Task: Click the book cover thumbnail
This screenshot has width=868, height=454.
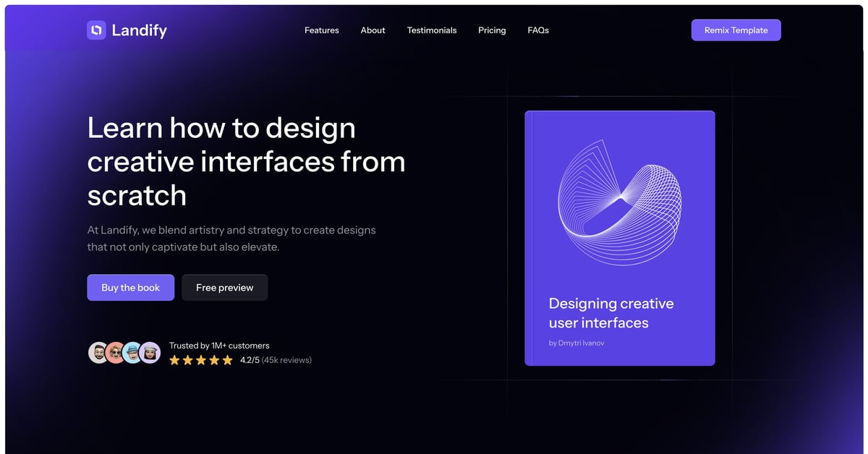Action: [x=620, y=238]
